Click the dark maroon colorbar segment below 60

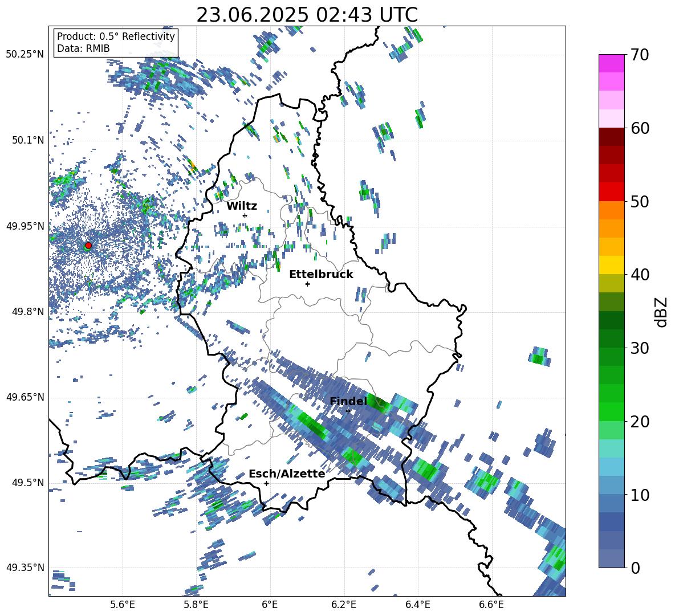pos(611,137)
